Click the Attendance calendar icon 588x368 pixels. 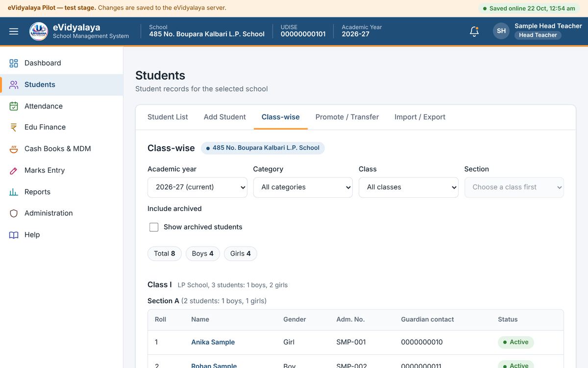coord(14,106)
